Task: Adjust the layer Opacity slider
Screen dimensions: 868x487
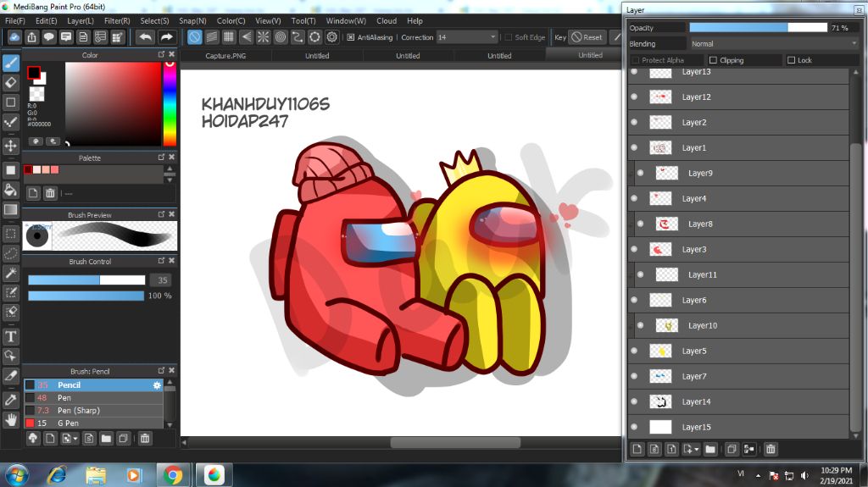Action: pyautogui.click(x=758, y=28)
